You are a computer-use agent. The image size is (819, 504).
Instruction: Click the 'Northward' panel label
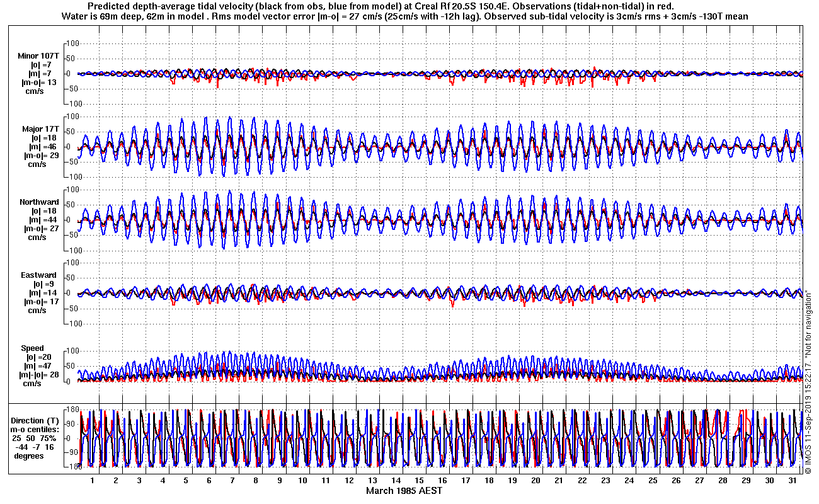click(40, 202)
